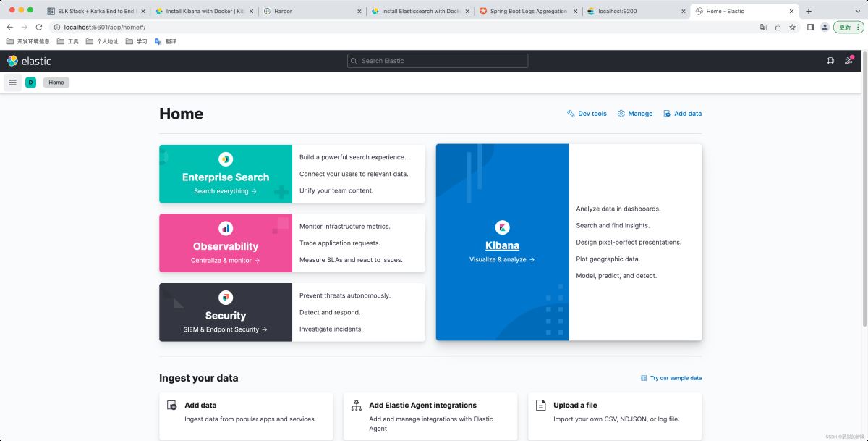Open the 翻译 bookmark
The image size is (868, 441).
click(166, 41)
